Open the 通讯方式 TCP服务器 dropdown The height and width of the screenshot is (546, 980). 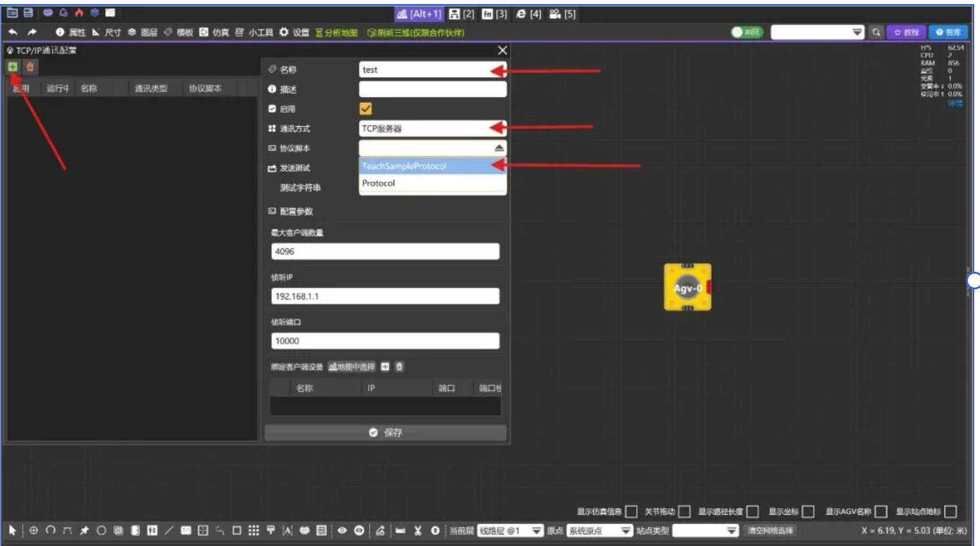coord(433,128)
